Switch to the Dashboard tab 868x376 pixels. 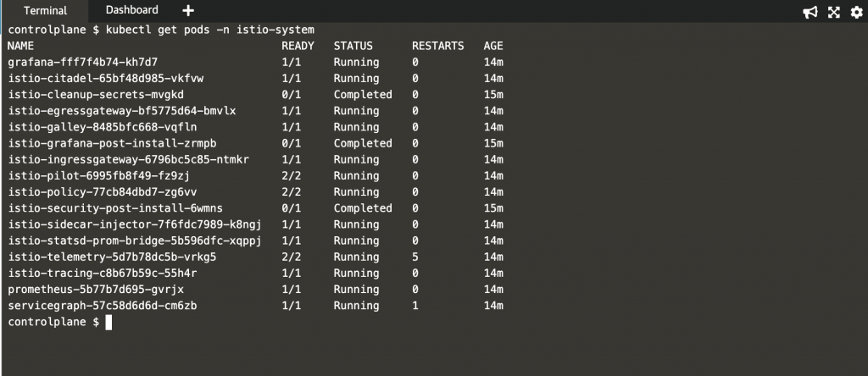tap(131, 10)
